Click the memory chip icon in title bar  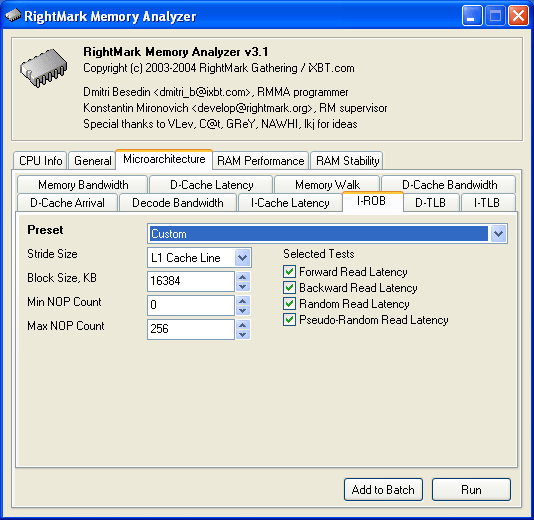[13, 16]
